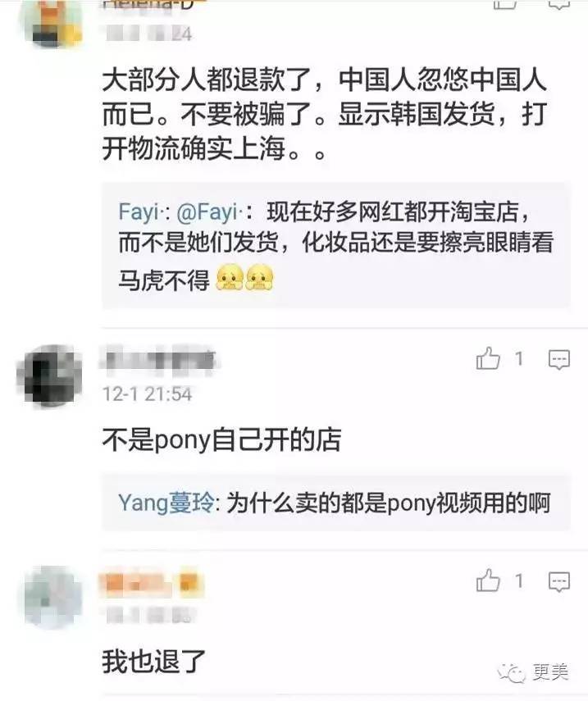Tap the cropped reply icon on Helena-D's comment

click(x=559, y=4)
